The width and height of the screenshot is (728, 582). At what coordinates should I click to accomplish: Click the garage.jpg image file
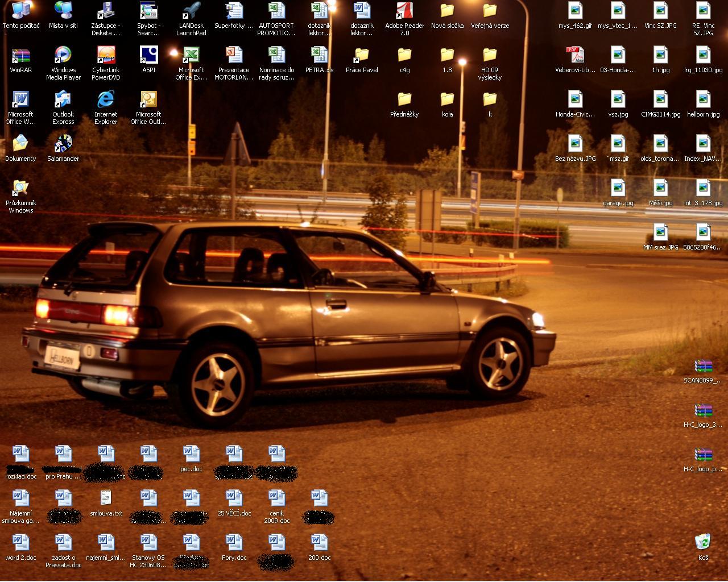click(x=618, y=189)
